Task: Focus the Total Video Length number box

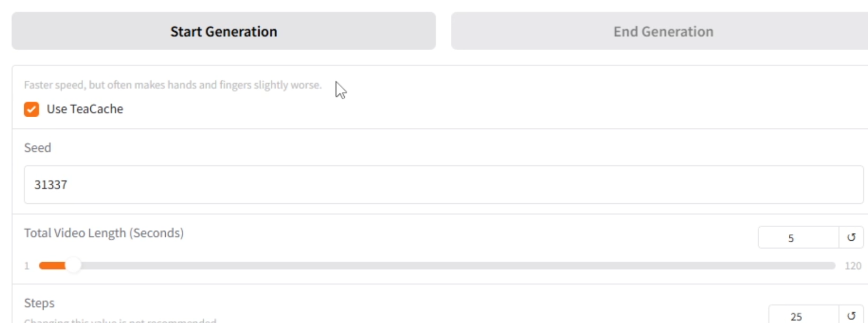Action: [x=798, y=237]
